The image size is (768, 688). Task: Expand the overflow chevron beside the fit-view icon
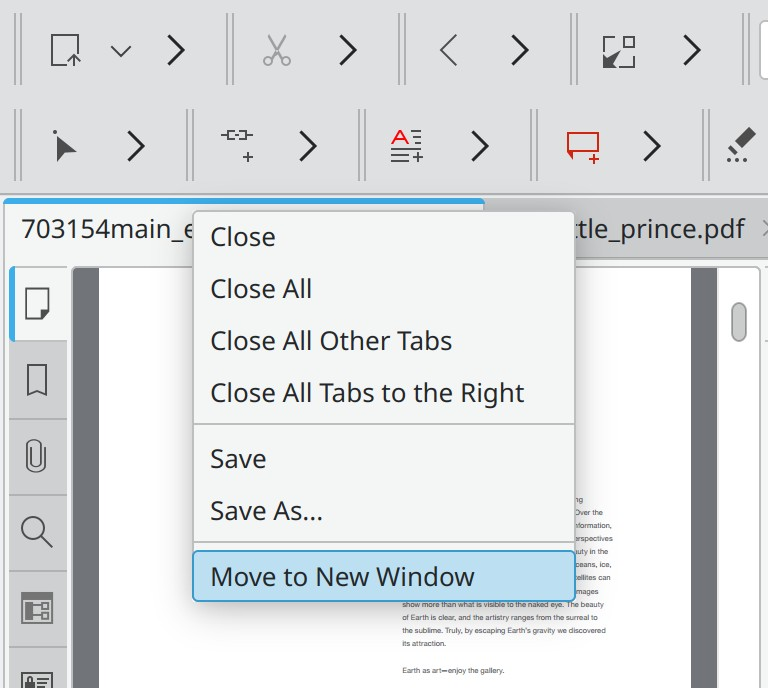pos(692,50)
